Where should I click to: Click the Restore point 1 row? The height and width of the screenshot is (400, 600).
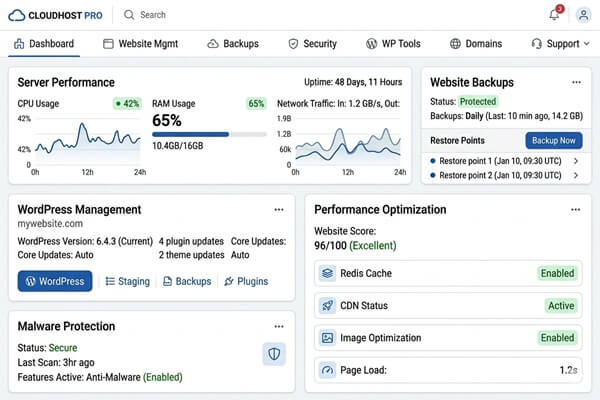505,161
